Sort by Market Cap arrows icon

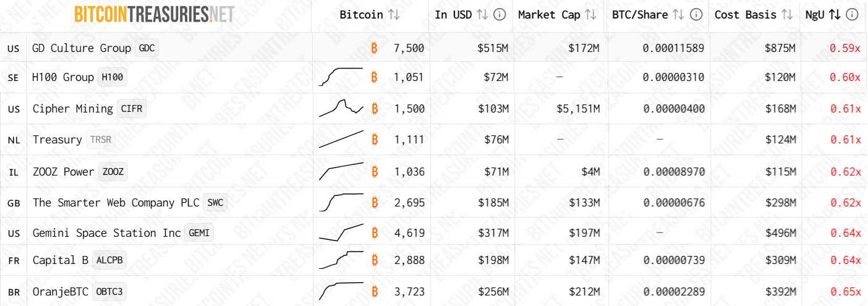590,15
